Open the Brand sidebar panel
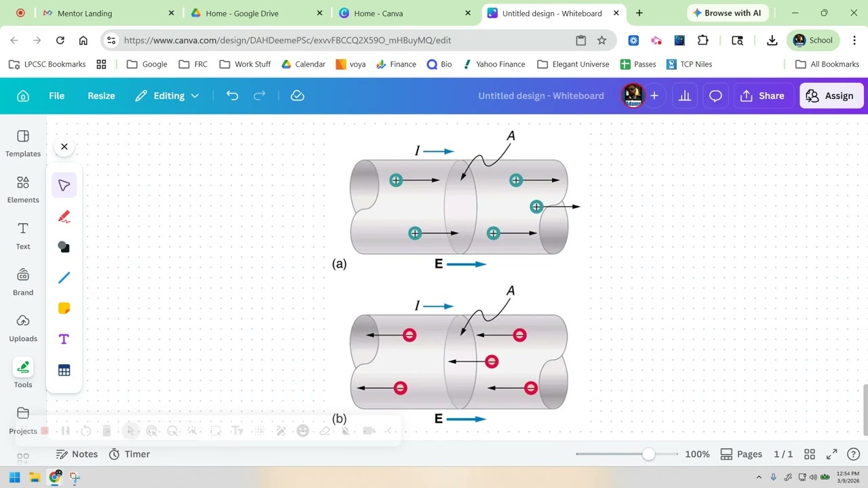The width and height of the screenshot is (868, 488). click(23, 282)
